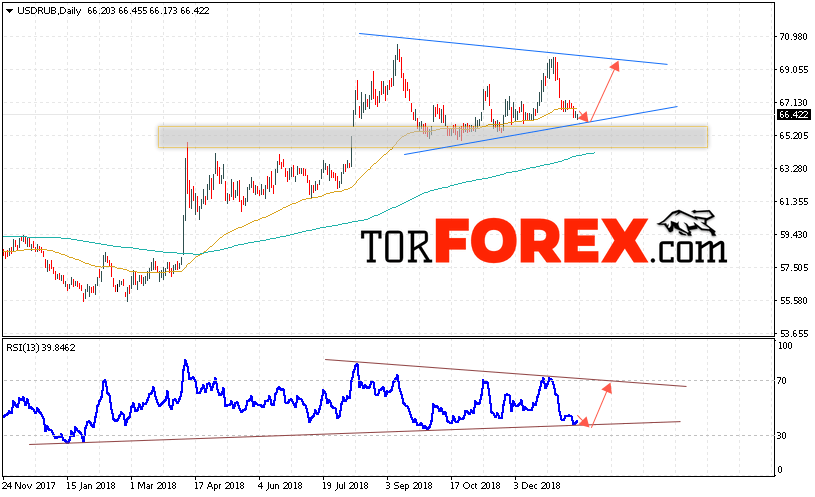Click the 65.205 price axis label

point(793,136)
